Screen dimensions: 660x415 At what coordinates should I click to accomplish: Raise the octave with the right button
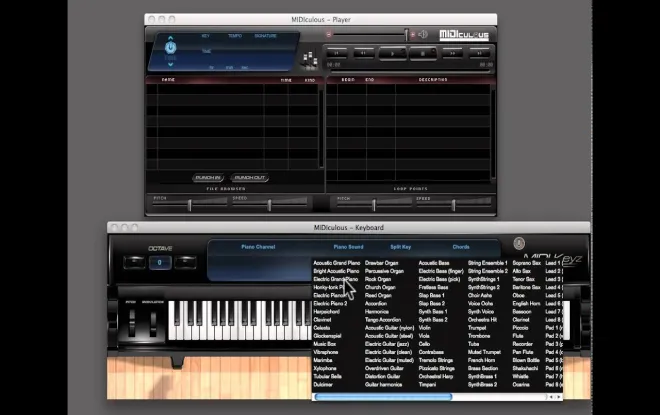[x=185, y=262]
